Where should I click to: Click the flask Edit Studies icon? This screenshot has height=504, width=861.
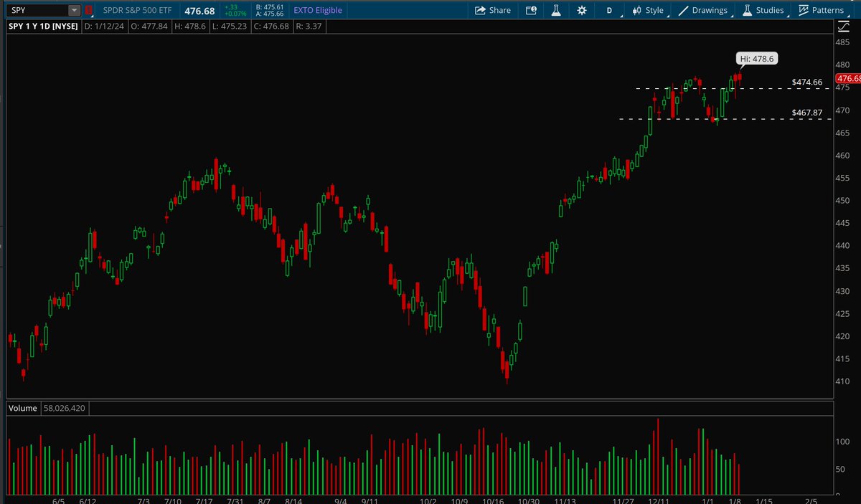(x=556, y=10)
